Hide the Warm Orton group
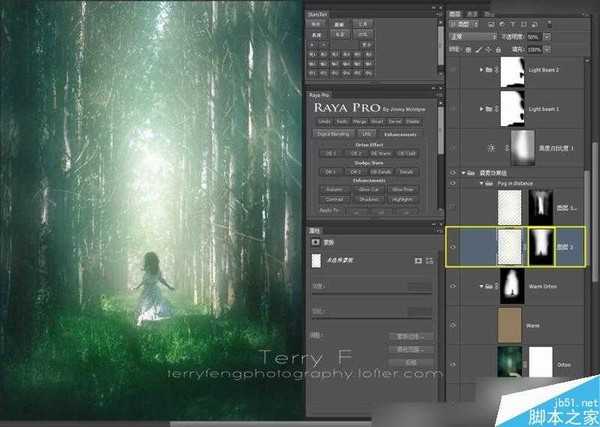Image resolution: width=600 pixels, height=427 pixels. tap(453, 286)
